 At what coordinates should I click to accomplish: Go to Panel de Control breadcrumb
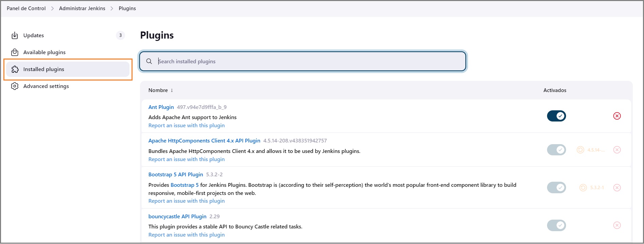point(26,8)
